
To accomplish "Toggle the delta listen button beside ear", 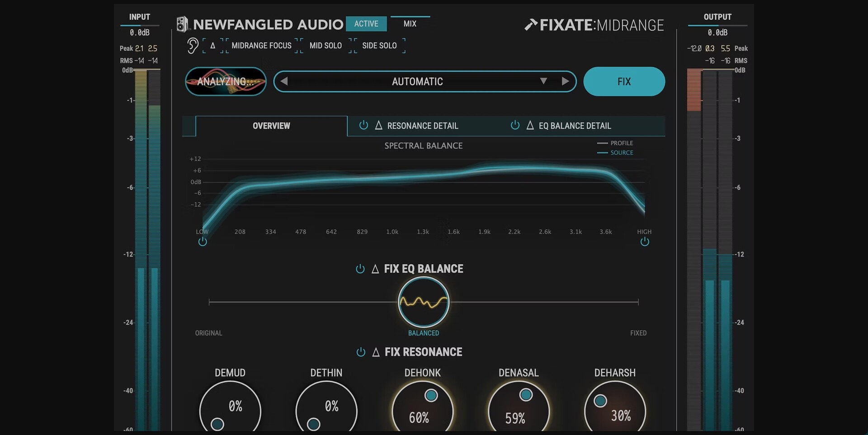I will [212, 46].
